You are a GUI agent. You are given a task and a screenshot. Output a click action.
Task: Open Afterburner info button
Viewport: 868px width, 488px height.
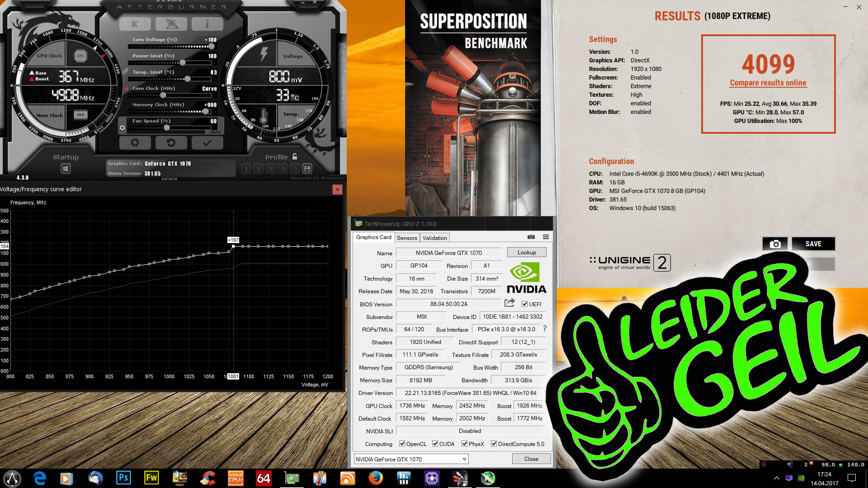(207, 24)
